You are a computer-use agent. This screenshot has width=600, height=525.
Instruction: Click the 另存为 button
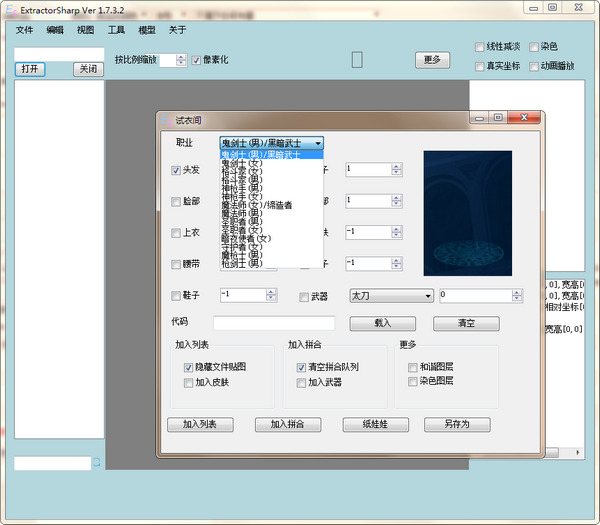pos(457,424)
